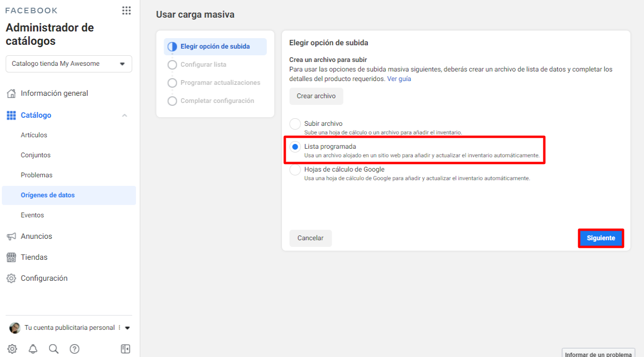Open settings gear icon in bottom toolbar
The width and height of the screenshot is (644, 357).
12,349
